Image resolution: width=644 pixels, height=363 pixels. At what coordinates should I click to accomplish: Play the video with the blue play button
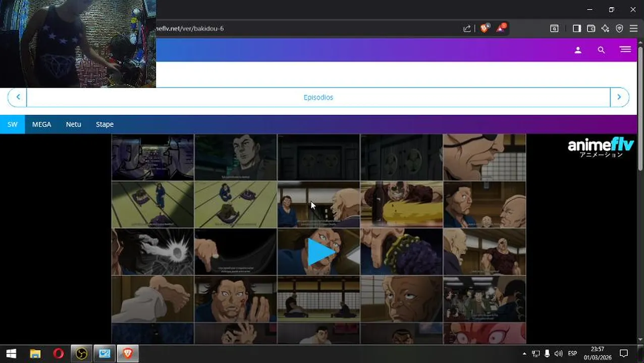(321, 252)
